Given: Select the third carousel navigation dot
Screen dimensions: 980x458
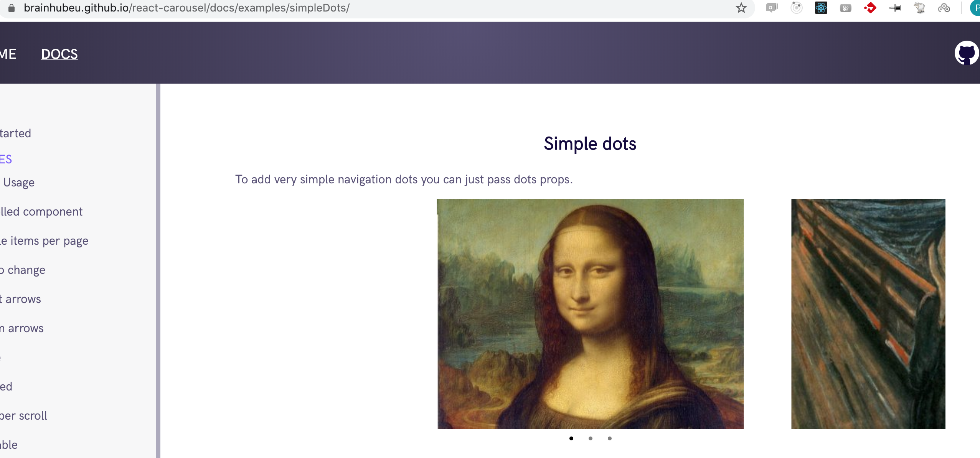Looking at the screenshot, I should (x=609, y=438).
